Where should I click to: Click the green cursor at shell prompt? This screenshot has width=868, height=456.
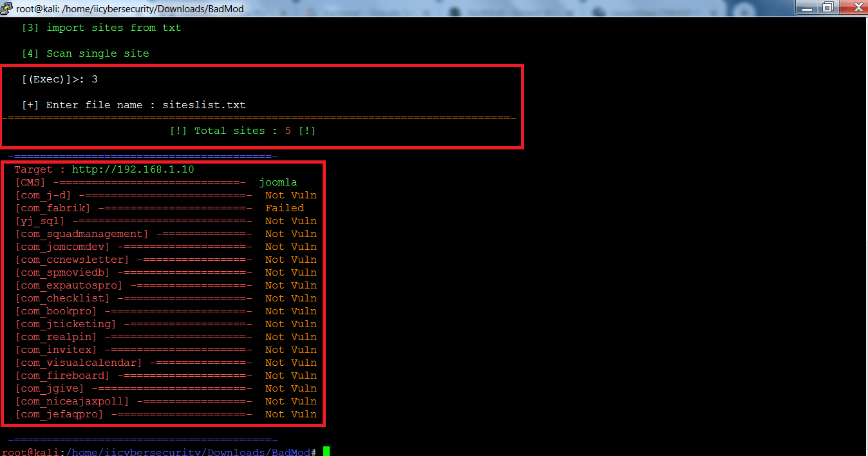coord(326,451)
